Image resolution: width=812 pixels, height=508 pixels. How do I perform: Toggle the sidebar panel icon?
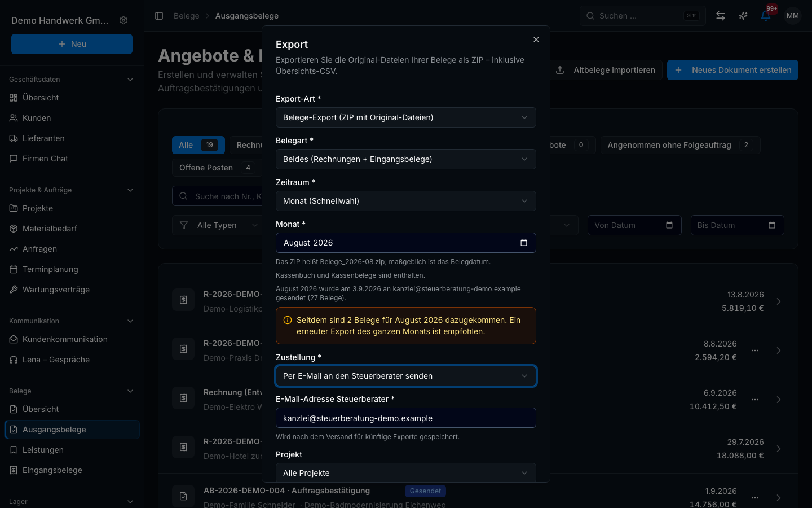(x=159, y=16)
